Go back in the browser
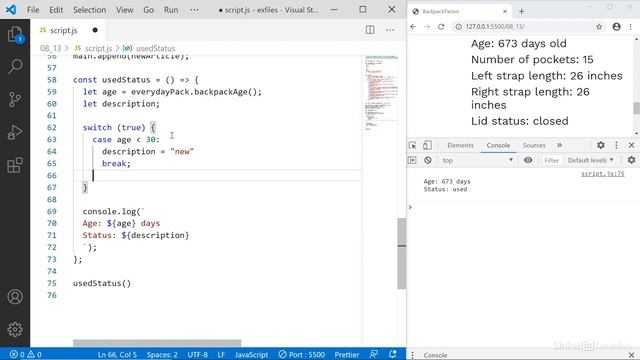Viewport: 640px width, 360px height. 413,27
